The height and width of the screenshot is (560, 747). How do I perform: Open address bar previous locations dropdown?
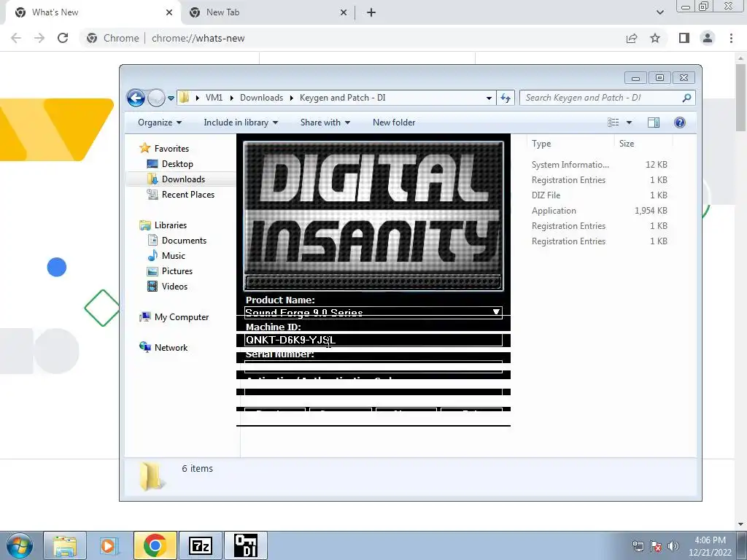(x=489, y=98)
